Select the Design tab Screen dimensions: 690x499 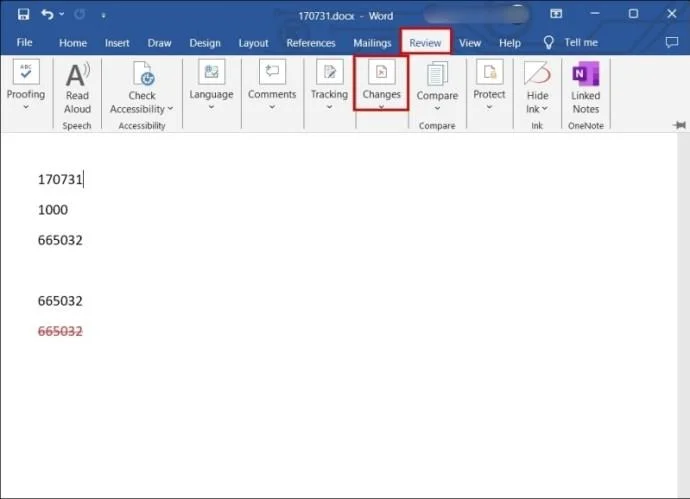tap(205, 43)
